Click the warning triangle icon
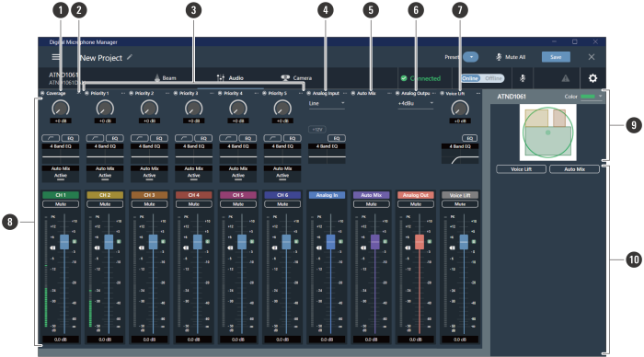644x357 pixels. tap(566, 78)
